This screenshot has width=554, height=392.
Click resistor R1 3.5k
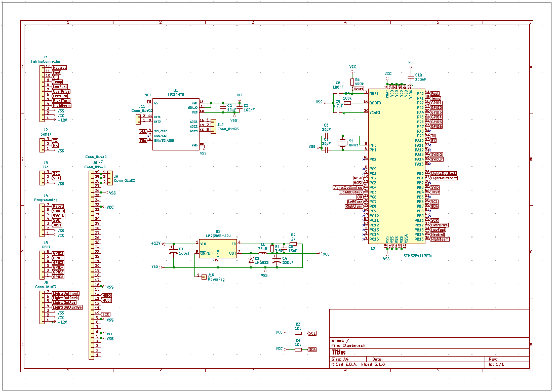pos(272,249)
